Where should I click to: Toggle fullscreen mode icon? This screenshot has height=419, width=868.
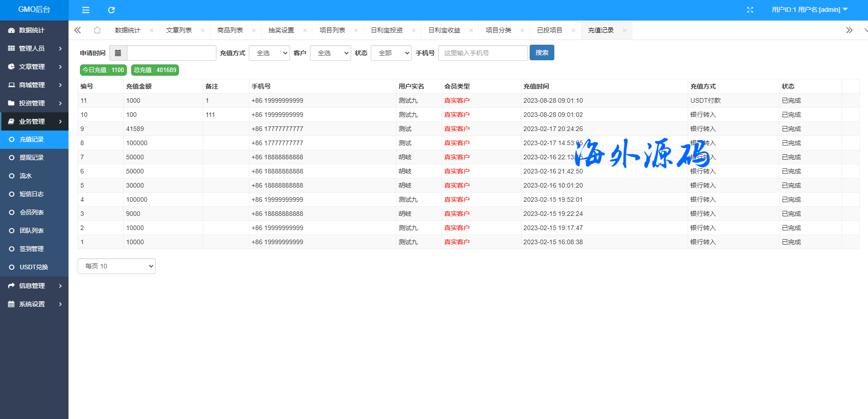[750, 10]
